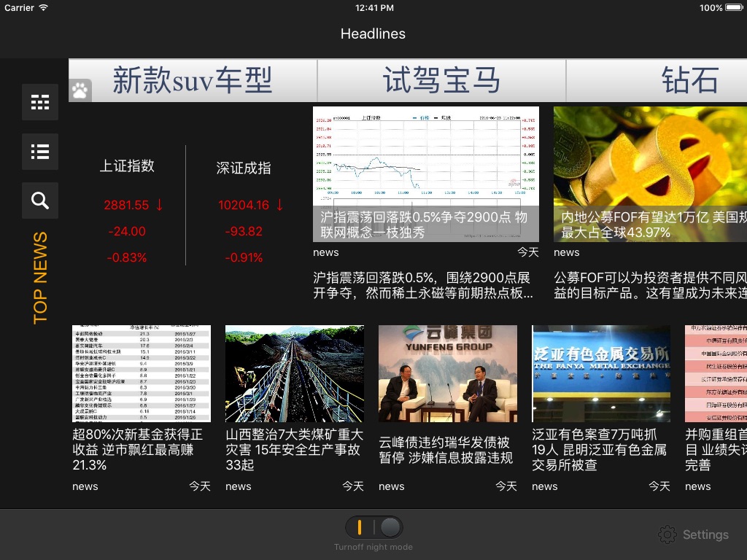Screen dimensions: 747x560
Task: Click 今天 date under 山西整治 card
Action: point(353,486)
